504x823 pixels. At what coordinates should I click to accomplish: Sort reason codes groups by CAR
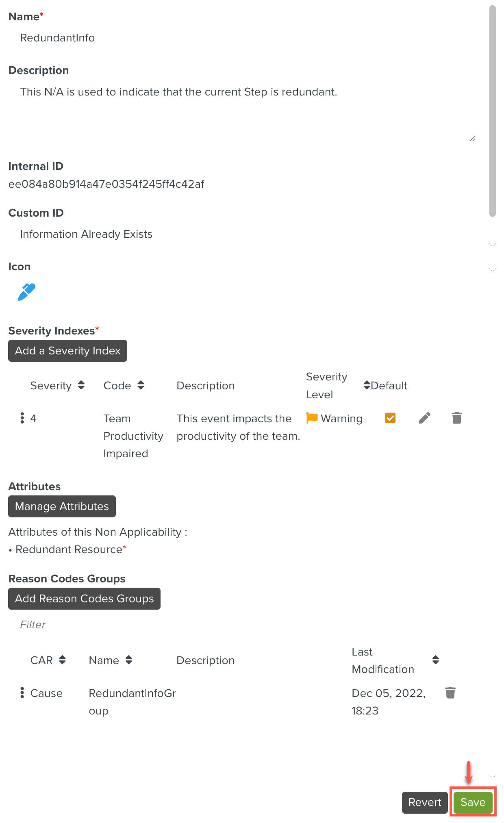tap(62, 660)
